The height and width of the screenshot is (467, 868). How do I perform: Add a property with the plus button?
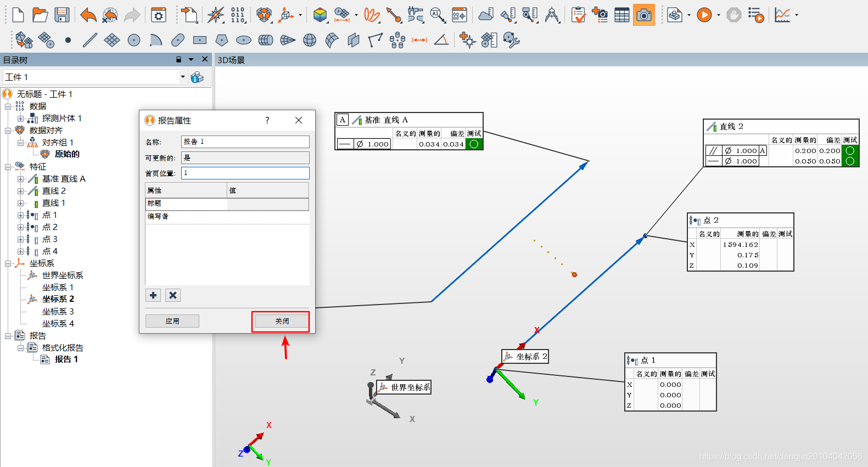[x=153, y=295]
